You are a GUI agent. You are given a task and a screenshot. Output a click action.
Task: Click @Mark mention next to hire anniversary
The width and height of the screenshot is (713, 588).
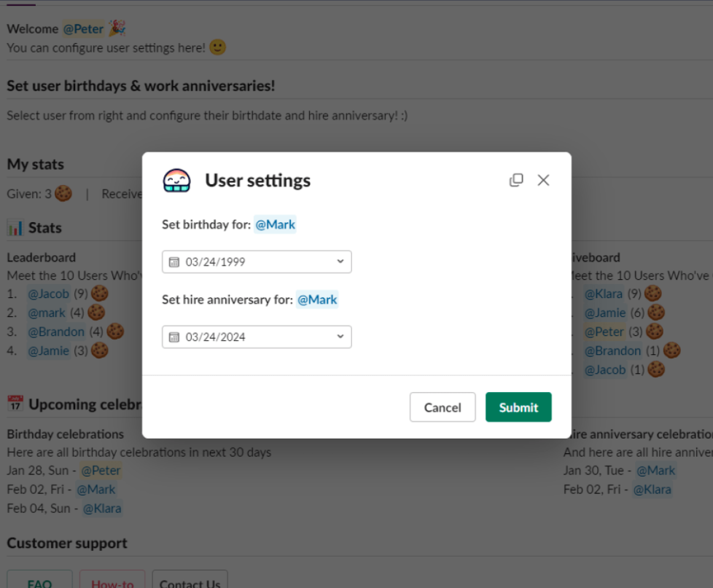pyautogui.click(x=317, y=299)
